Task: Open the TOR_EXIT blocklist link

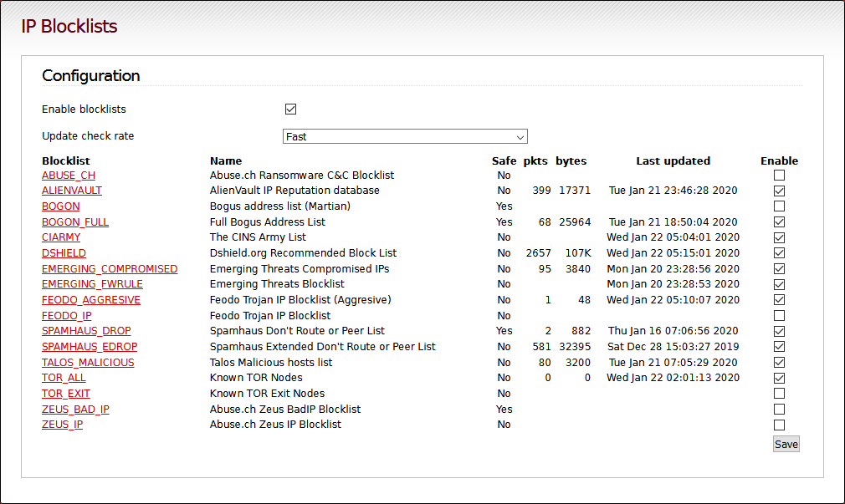Action: coord(66,394)
